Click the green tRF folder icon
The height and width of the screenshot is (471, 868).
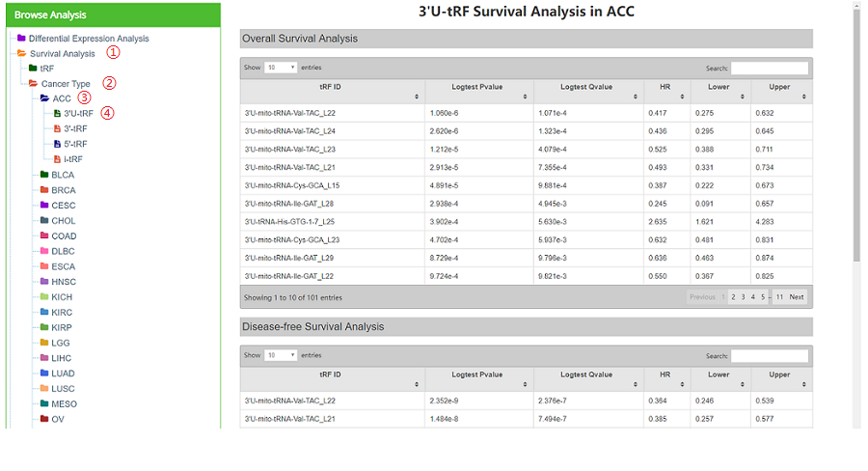33,69
